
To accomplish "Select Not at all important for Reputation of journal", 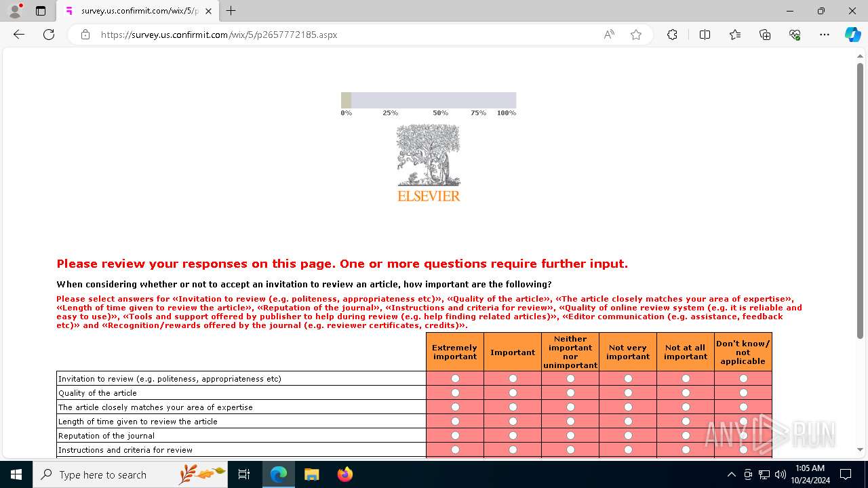I will (686, 436).
